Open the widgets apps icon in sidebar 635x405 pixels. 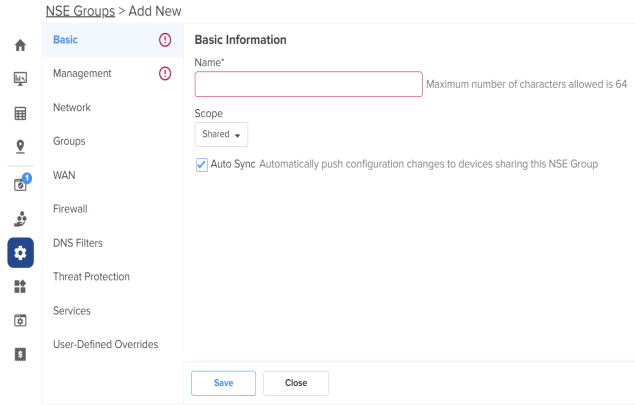(20, 286)
